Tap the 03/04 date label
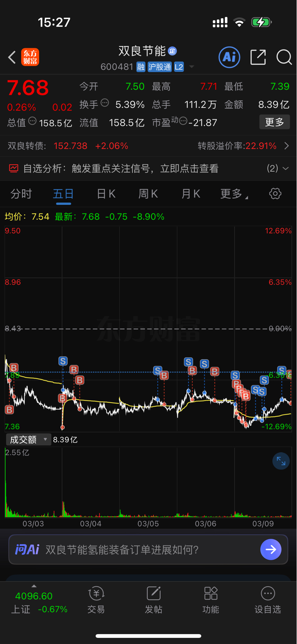Screen dimensions: 297x644 91,524
